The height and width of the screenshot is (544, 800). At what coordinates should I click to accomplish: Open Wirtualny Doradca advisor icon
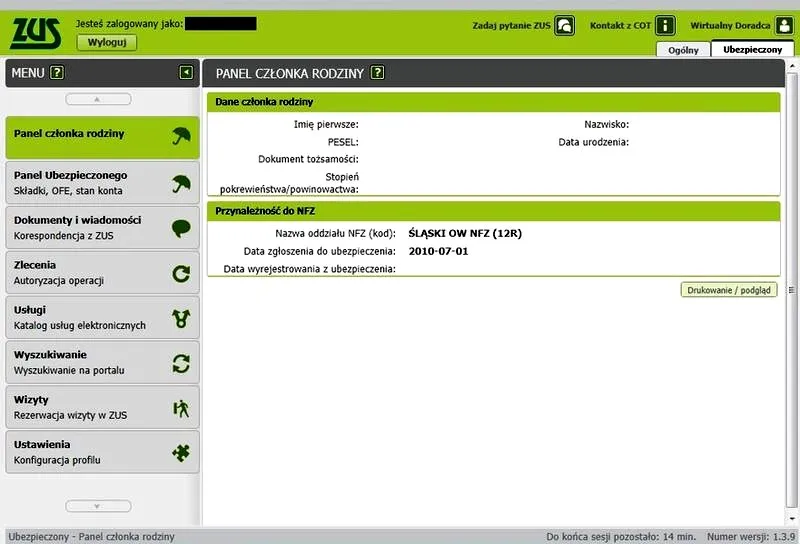click(783, 26)
